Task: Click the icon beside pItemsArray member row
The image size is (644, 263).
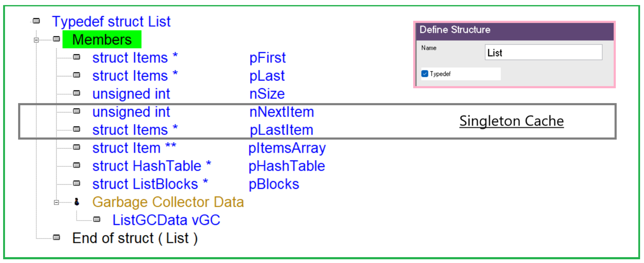Action: click(x=77, y=147)
